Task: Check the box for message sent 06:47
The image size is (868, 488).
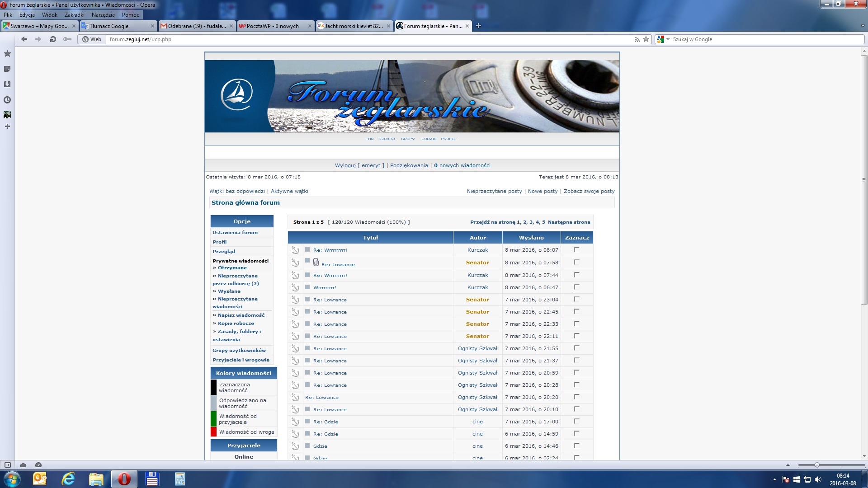Action: [x=576, y=287]
